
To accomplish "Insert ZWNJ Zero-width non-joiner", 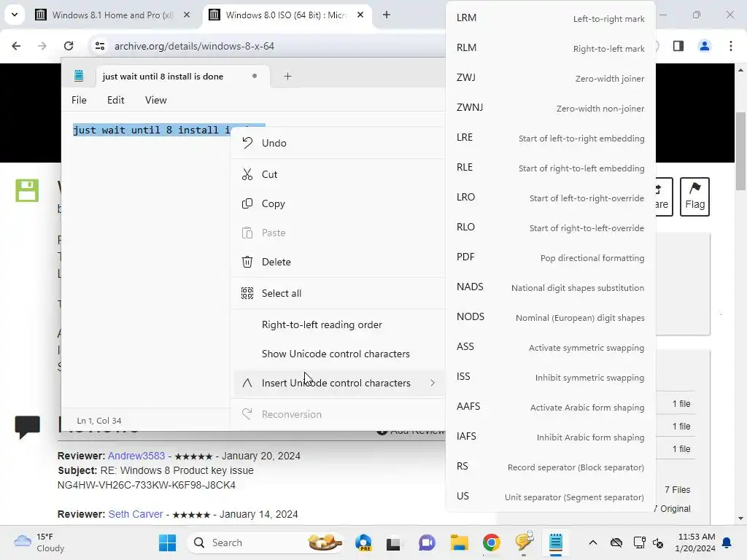I will click(x=550, y=108).
